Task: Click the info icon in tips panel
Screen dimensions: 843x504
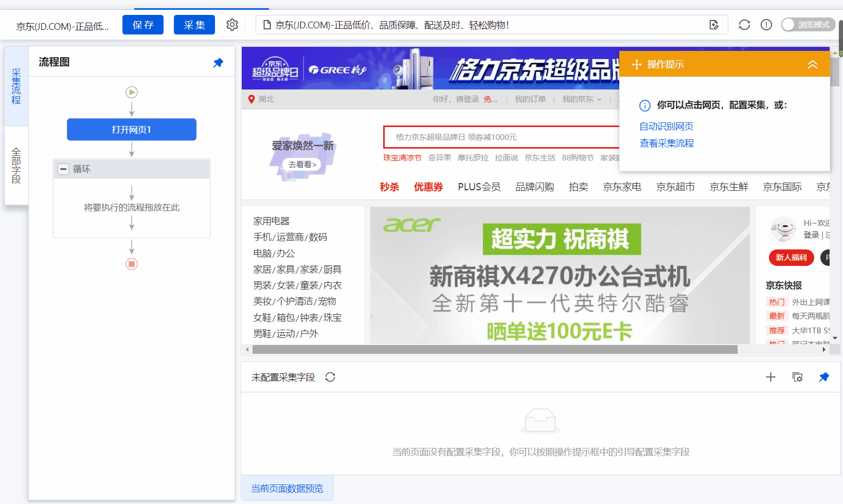Action: 645,105
